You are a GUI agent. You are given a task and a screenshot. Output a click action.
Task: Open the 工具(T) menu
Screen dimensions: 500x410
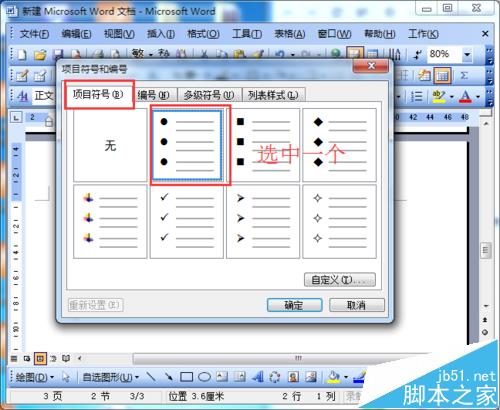[x=247, y=34]
